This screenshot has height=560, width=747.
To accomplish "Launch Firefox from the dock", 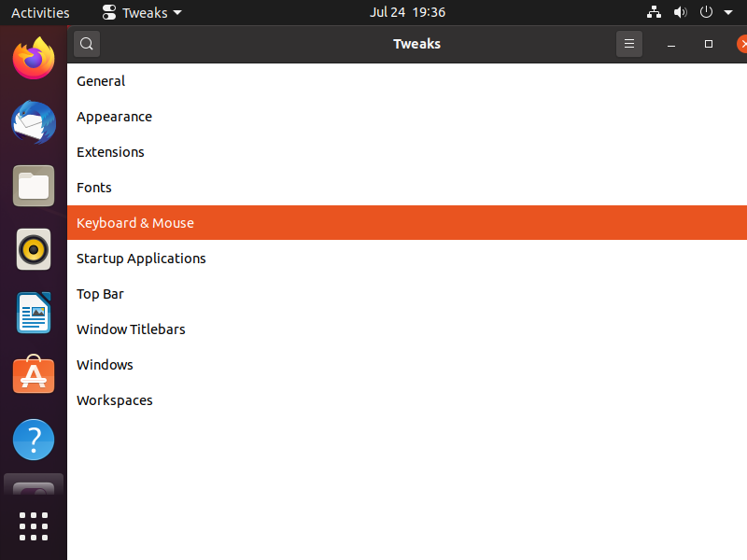I will [x=34, y=59].
